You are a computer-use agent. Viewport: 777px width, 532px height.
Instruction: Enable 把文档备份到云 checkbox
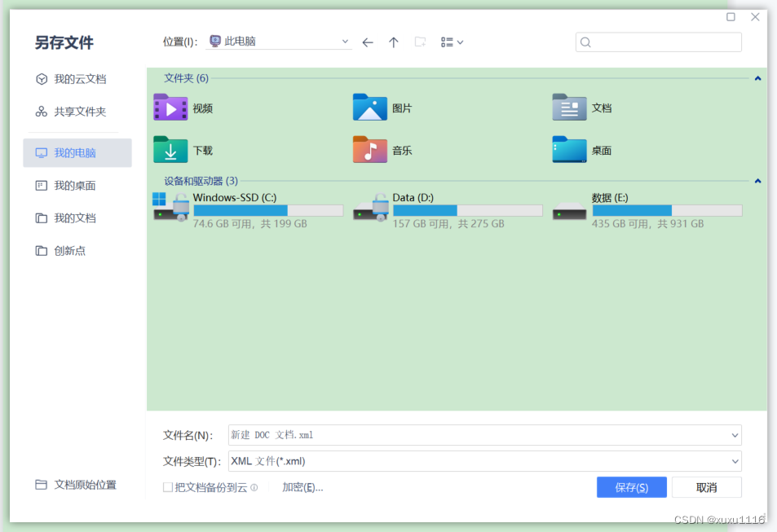coord(168,487)
